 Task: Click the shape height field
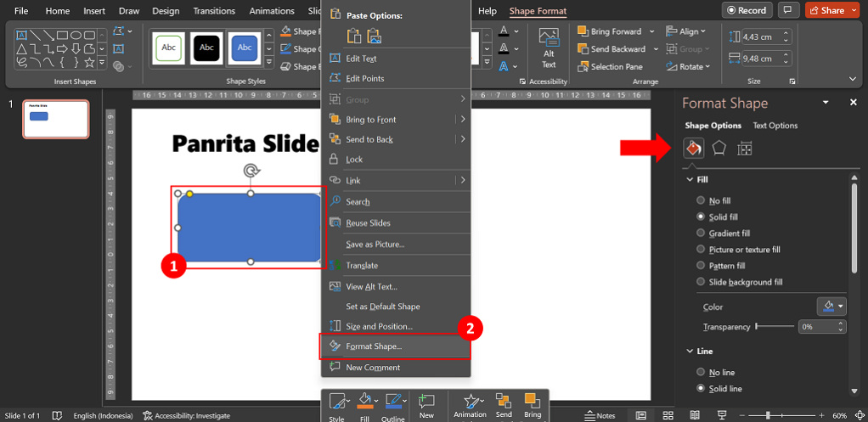[761, 37]
